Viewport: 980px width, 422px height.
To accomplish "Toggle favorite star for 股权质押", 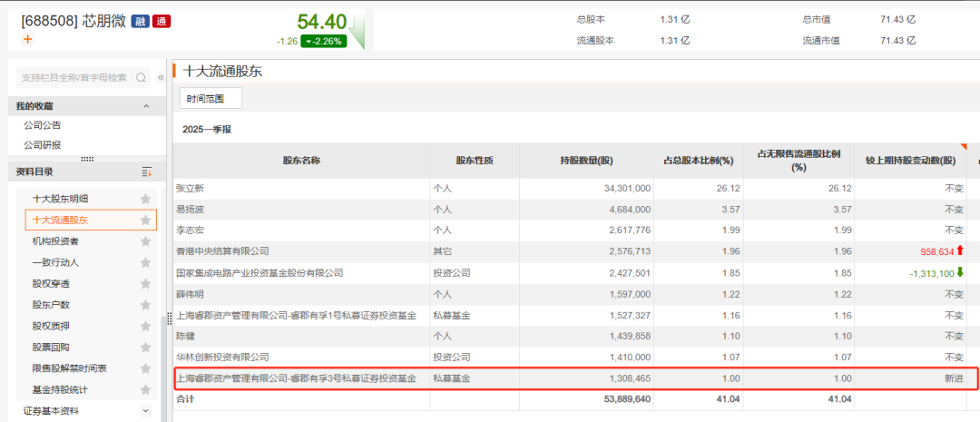I will [x=145, y=326].
